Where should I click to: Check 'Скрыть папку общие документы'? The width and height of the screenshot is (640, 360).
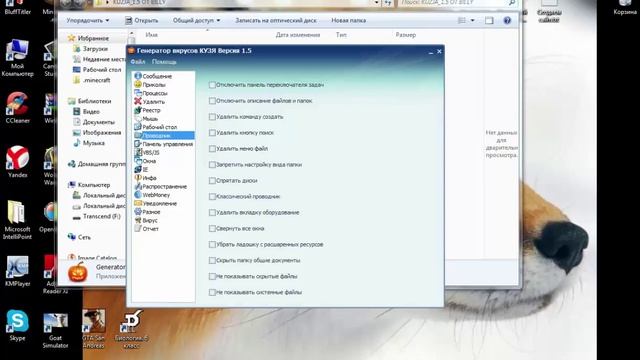pos(212,260)
